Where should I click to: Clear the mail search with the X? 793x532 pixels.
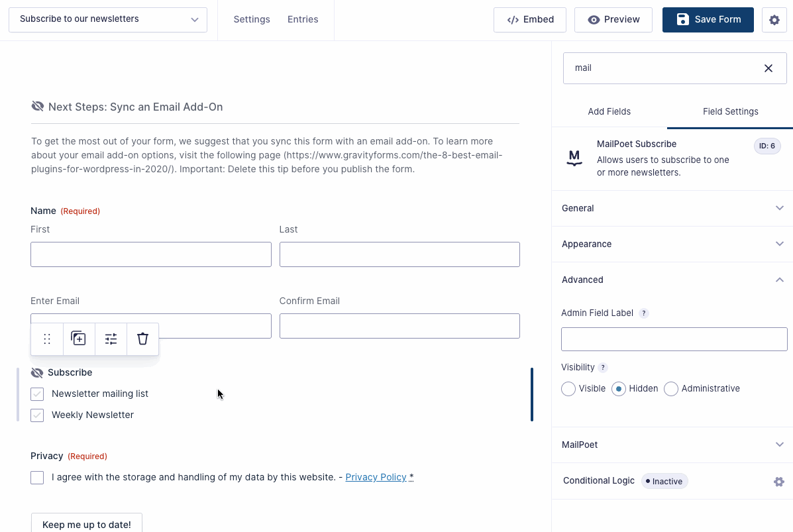[768, 68]
